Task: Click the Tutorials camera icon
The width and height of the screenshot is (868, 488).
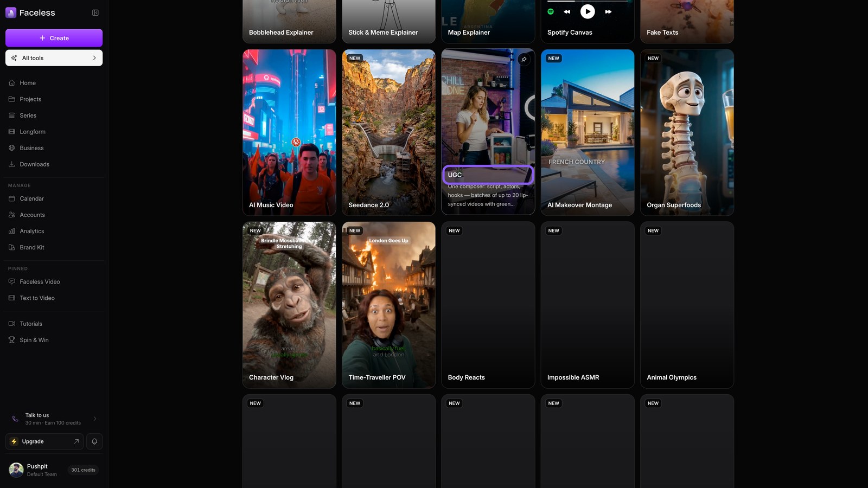Action: [12, 324]
